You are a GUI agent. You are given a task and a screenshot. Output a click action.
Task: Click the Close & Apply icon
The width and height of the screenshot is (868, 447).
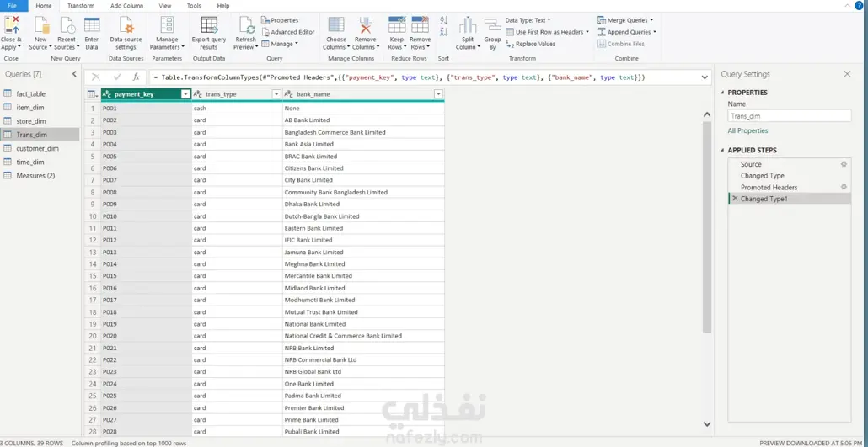tap(11, 25)
